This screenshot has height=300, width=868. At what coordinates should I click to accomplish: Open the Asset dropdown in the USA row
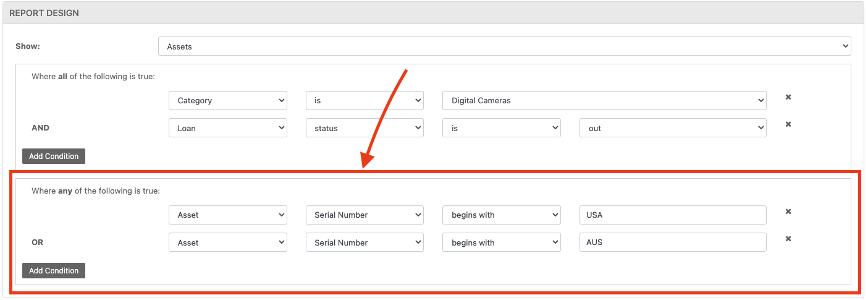point(227,215)
